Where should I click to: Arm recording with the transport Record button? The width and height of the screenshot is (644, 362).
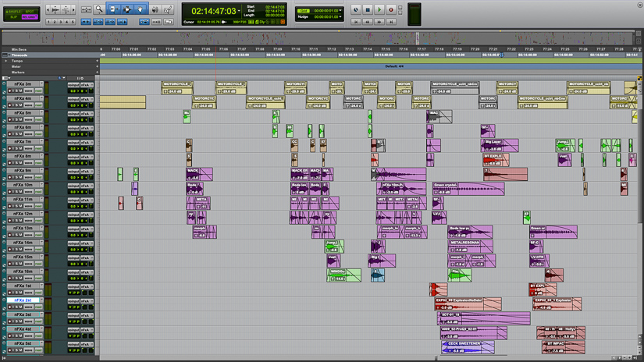[x=391, y=10]
